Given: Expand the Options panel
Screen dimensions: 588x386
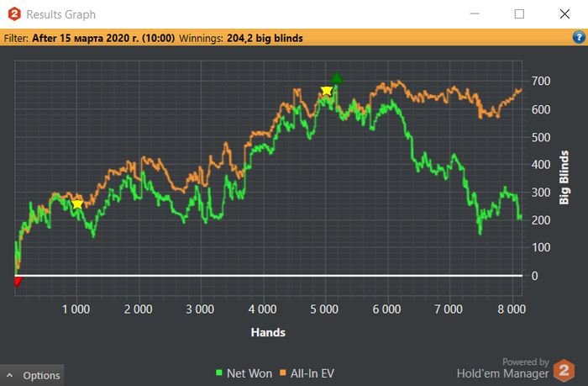Looking at the screenshot, I should tap(32, 375).
